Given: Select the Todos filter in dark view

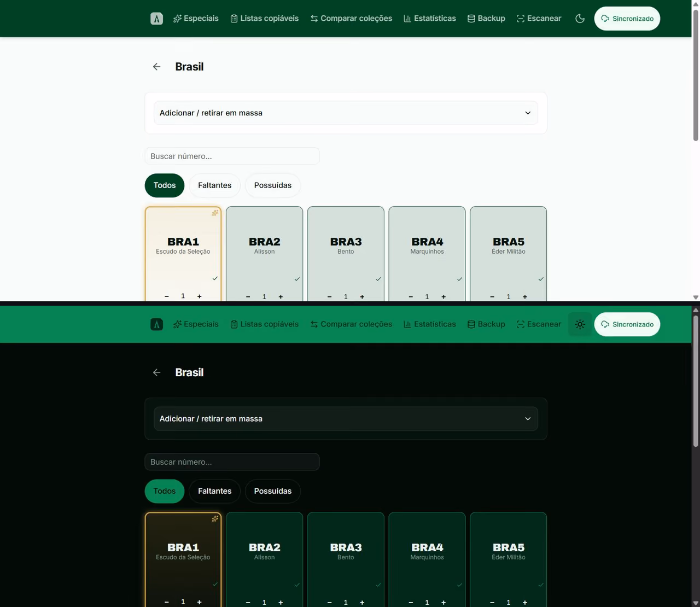Looking at the screenshot, I should 165,491.
